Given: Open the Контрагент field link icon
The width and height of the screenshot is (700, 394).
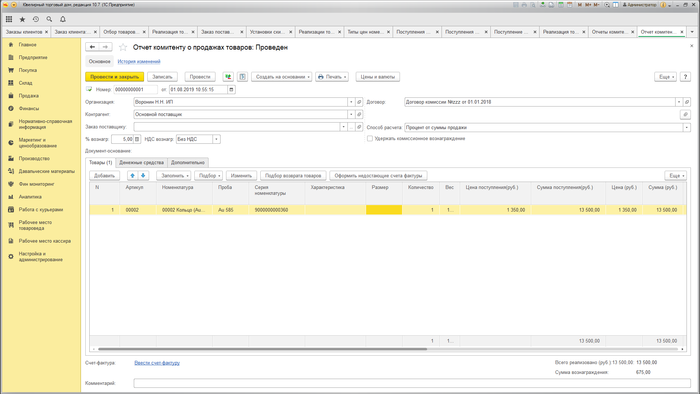Looking at the screenshot, I should coord(359,115).
